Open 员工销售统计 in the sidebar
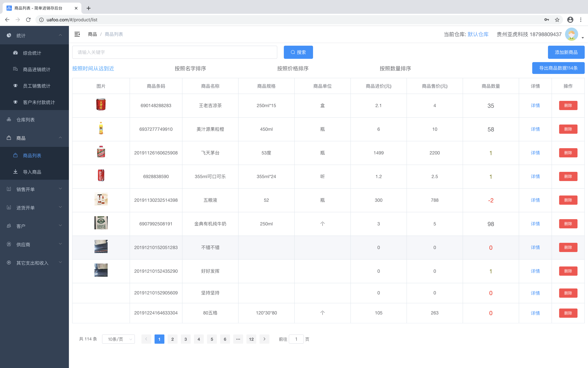588x368 pixels. pyautogui.click(x=34, y=86)
